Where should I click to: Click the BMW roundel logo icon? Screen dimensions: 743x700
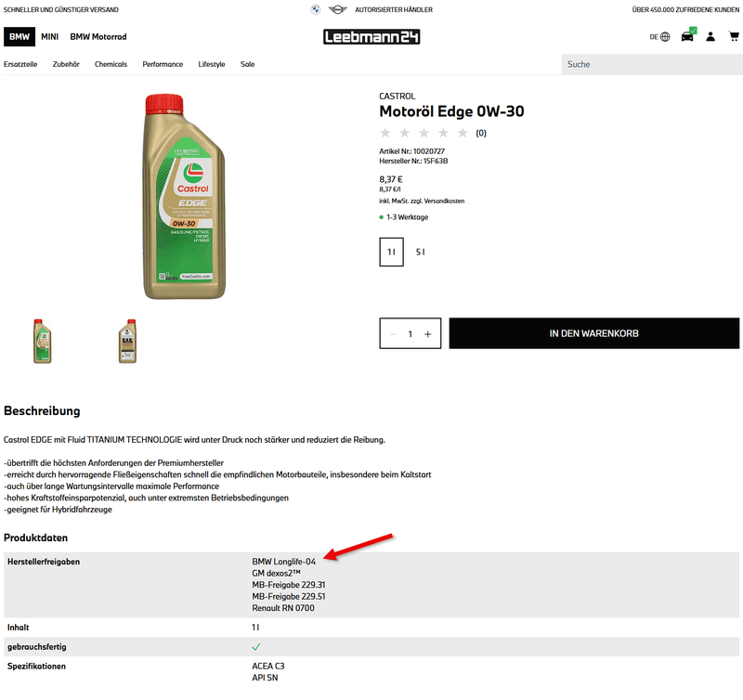tap(315, 9)
